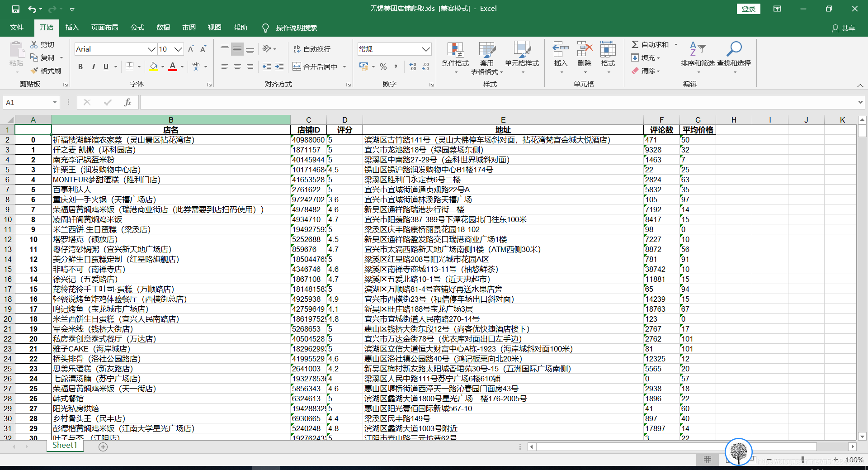Open Find and Select (查找和选择)
This screenshot has width=868, height=470.
tap(734, 58)
